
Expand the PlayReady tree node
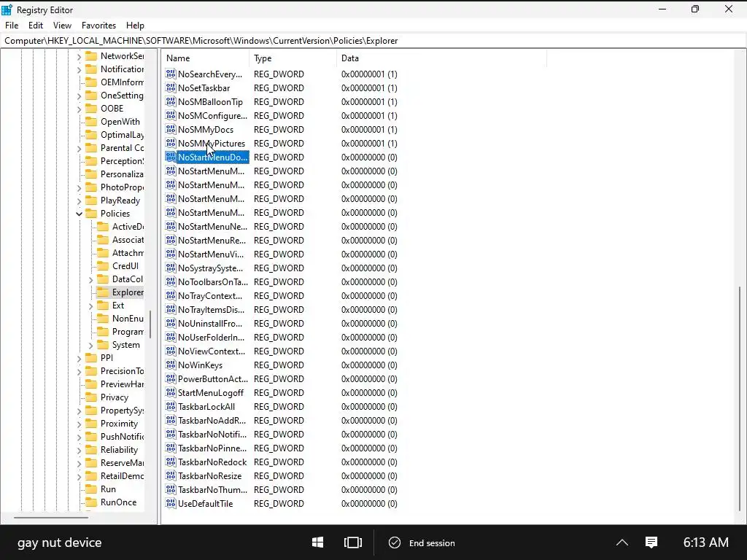pos(79,201)
